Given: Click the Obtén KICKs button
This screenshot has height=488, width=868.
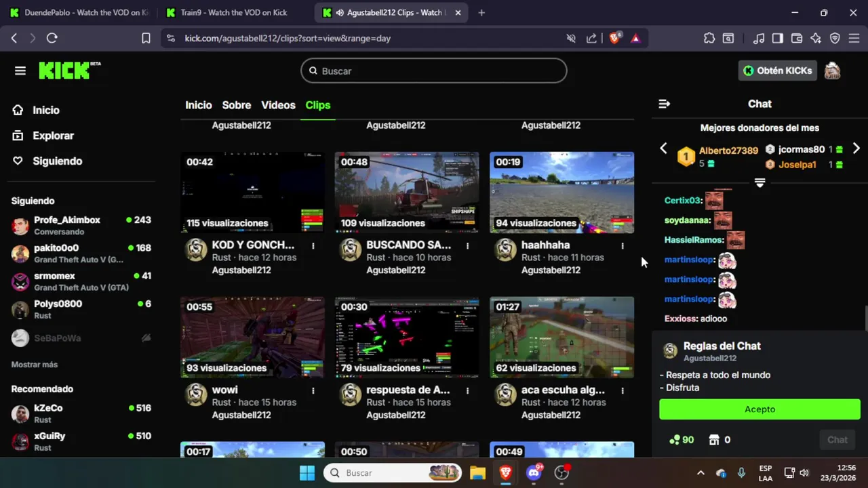Looking at the screenshot, I should click(777, 70).
